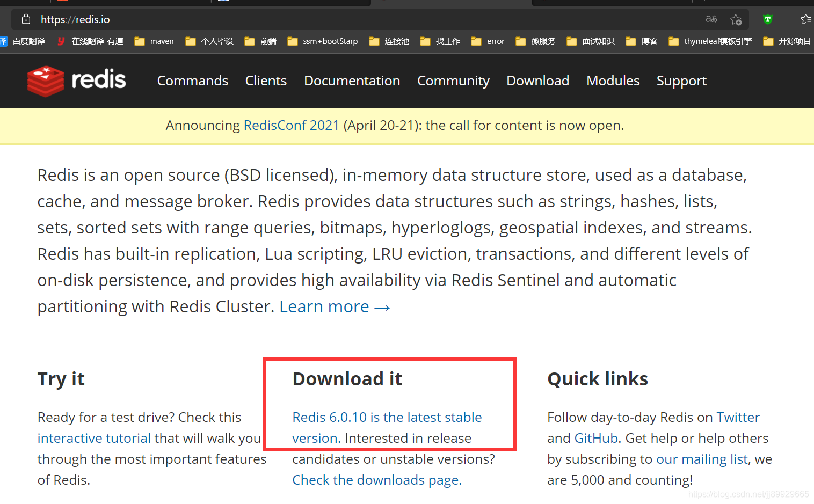
Task: Open the 面试知识 bookmarks folder
Action: click(x=591, y=41)
